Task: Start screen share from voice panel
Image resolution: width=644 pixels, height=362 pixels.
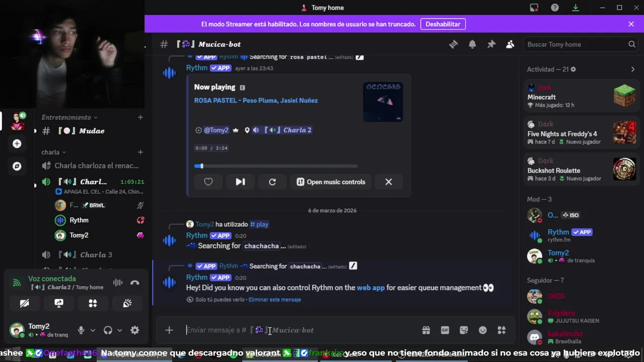Action: point(59,303)
